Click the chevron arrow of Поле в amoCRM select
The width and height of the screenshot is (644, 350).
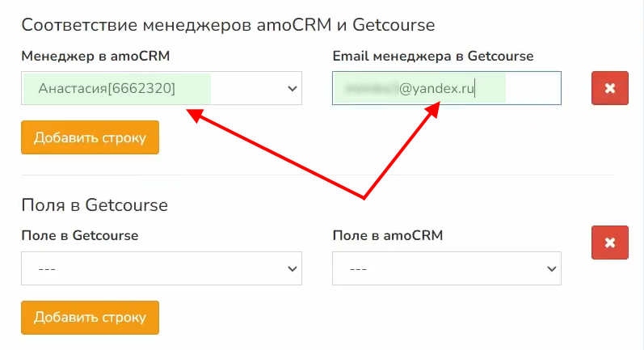552,268
